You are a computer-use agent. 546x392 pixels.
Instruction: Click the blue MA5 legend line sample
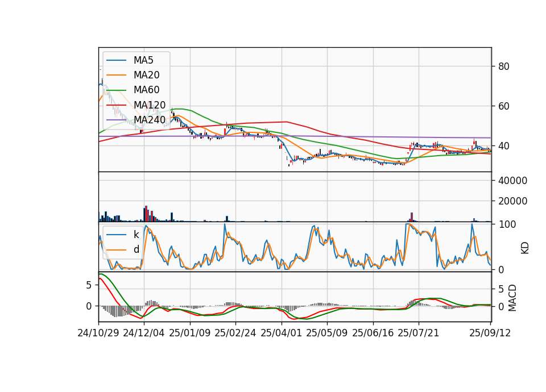click(x=116, y=61)
